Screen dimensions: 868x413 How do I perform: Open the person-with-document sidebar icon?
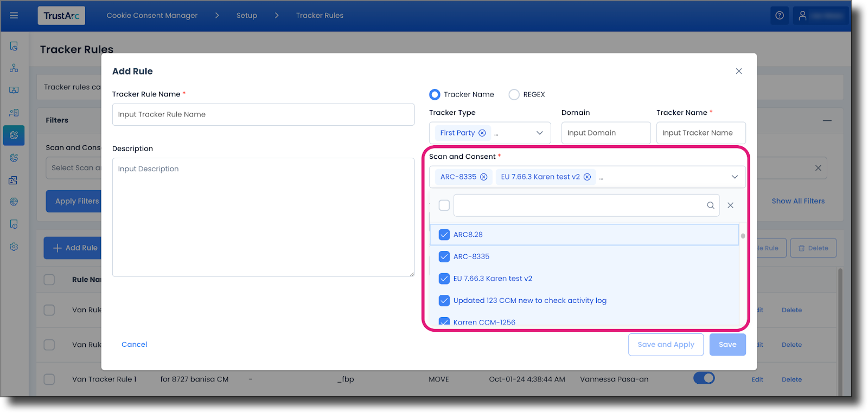tap(14, 113)
